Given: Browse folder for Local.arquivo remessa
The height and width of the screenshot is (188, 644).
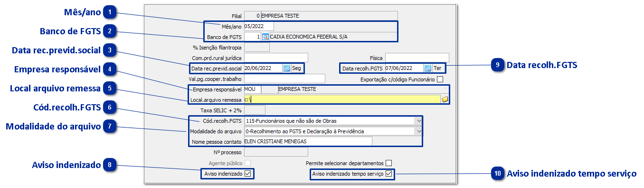Looking at the screenshot, I should point(445,99).
